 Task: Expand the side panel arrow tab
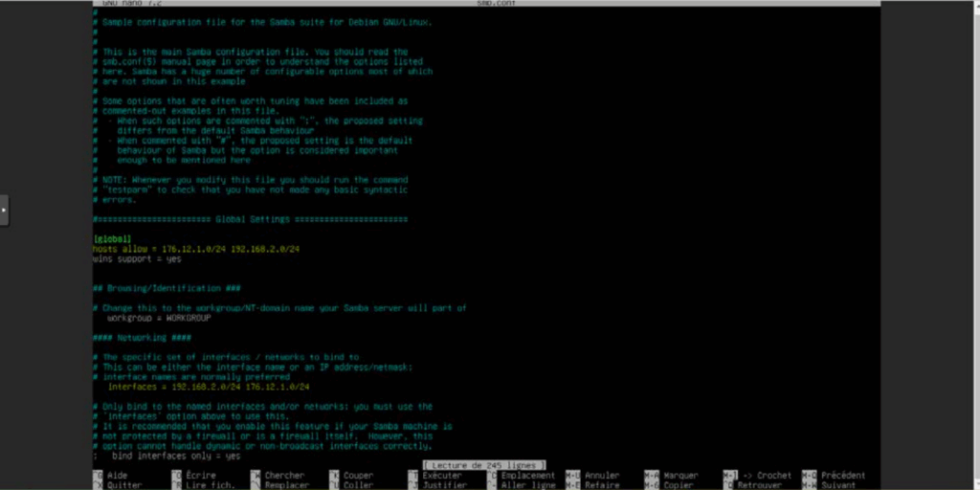click(x=4, y=210)
